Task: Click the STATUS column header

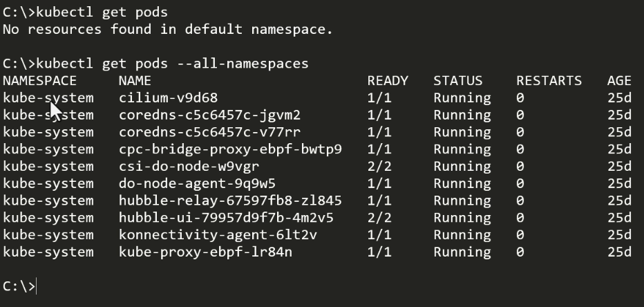Action: point(458,80)
